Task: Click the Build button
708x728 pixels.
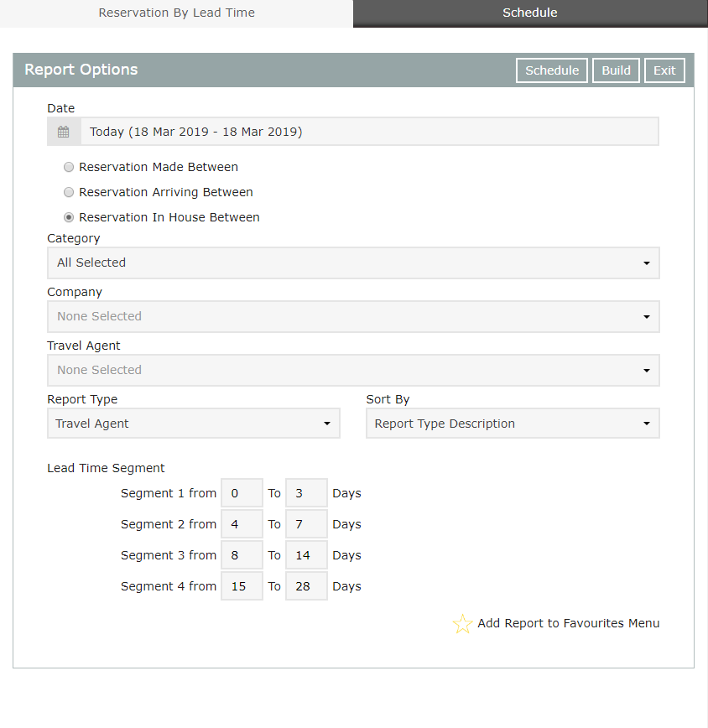Action: tap(616, 70)
